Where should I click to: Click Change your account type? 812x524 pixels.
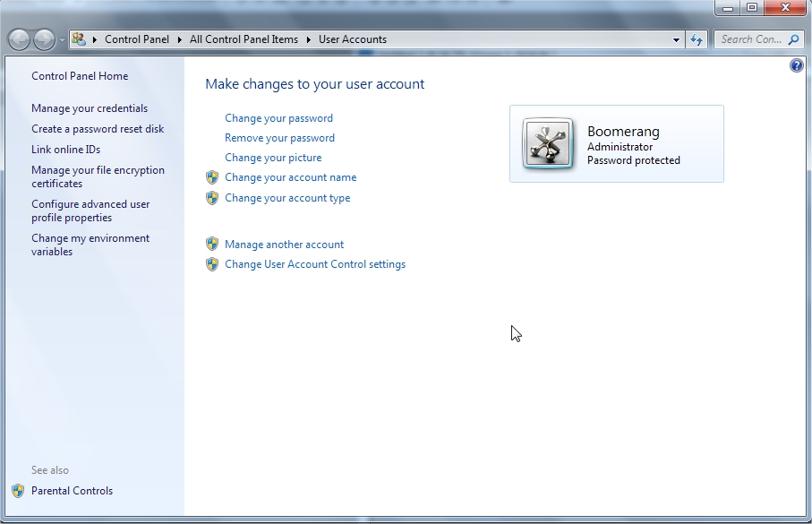click(x=287, y=198)
